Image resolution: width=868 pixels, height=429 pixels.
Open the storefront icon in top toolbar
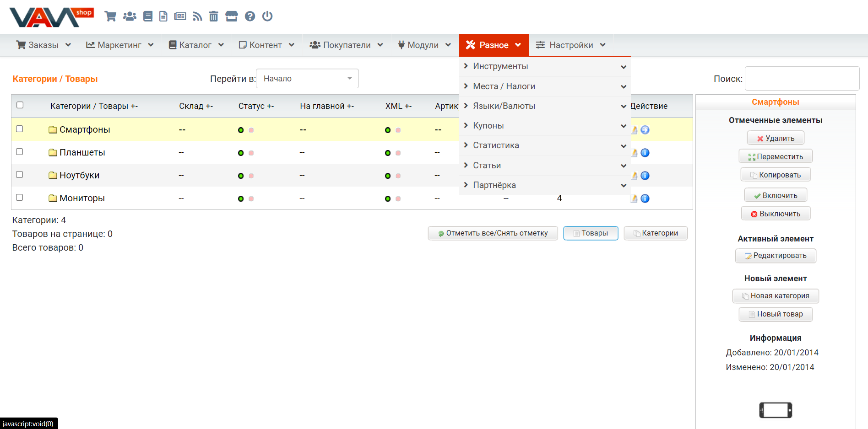pyautogui.click(x=232, y=16)
